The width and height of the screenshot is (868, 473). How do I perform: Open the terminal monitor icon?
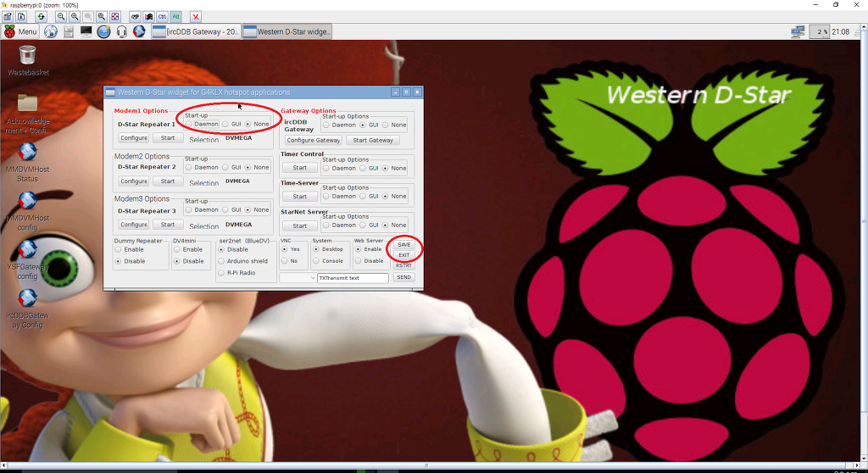[x=86, y=31]
